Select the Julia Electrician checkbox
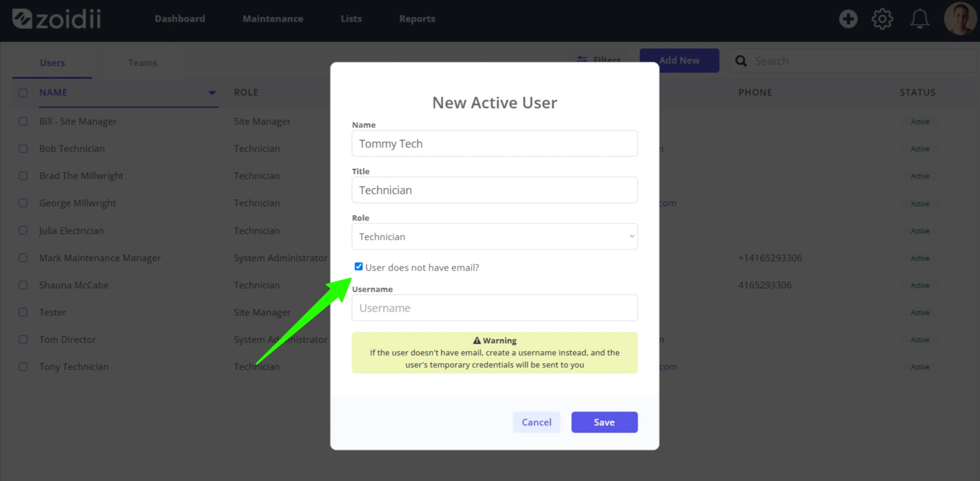 coord(23,230)
